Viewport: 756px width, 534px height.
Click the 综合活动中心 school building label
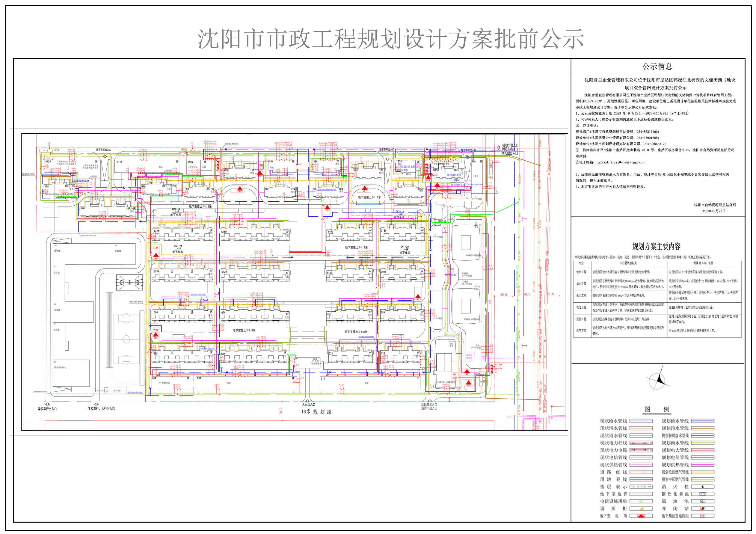(60, 367)
